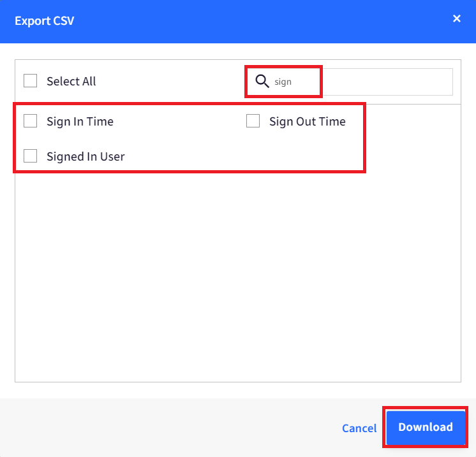Cancel the CSV export
Screen dimensions: 476x457
[x=359, y=428]
